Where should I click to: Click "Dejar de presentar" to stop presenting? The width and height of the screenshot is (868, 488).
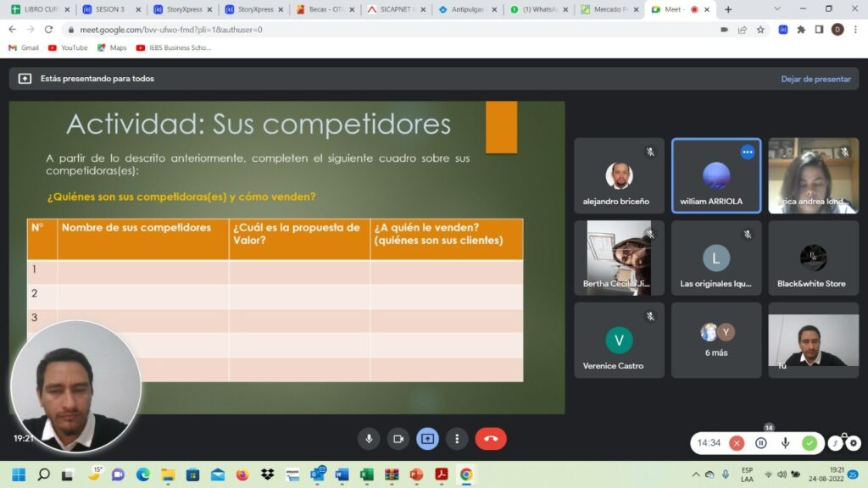(815, 79)
